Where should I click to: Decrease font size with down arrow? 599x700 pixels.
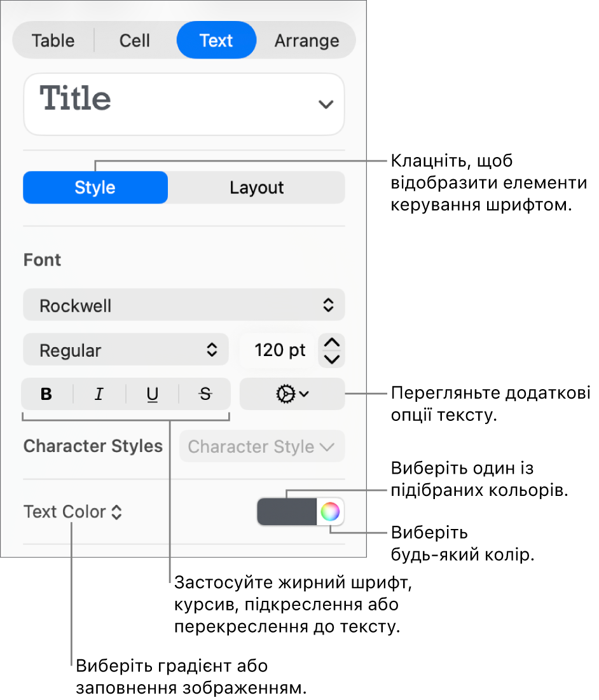click(x=332, y=359)
